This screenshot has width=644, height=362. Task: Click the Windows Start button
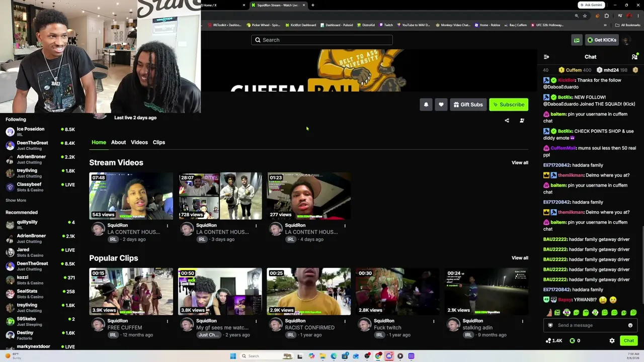tap(233, 356)
